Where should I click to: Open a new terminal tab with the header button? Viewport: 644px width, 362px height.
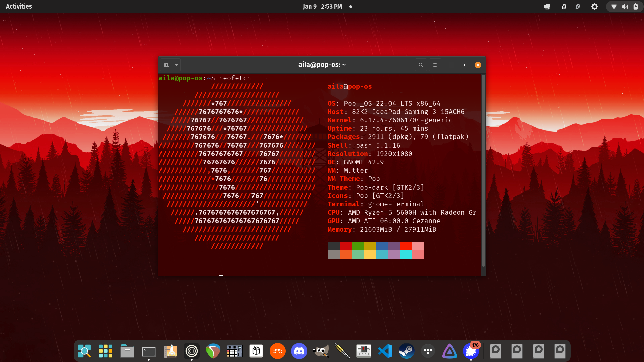point(166,65)
